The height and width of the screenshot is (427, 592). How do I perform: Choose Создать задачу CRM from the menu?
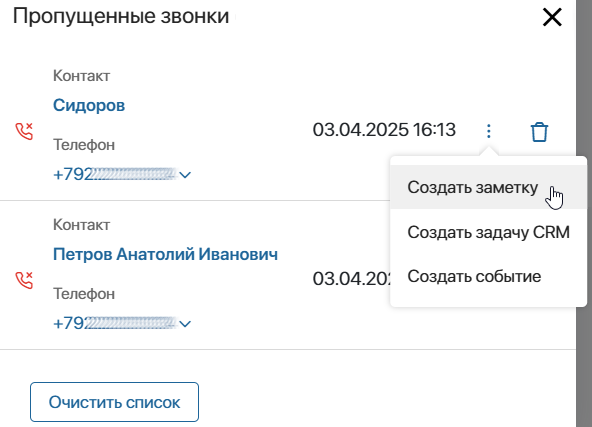tap(488, 232)
